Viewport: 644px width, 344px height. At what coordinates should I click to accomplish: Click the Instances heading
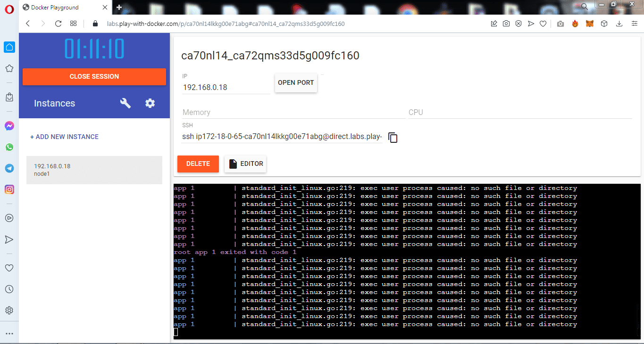click(54, 103)
